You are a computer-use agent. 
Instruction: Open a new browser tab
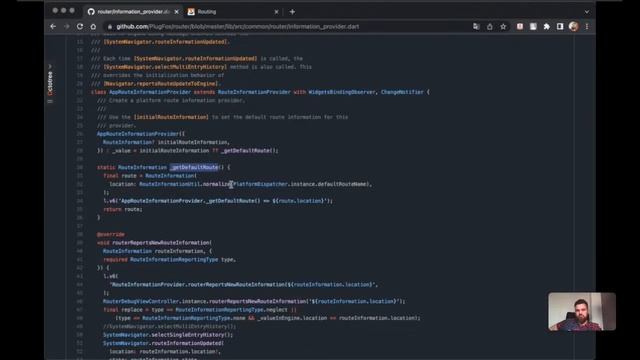292,12
